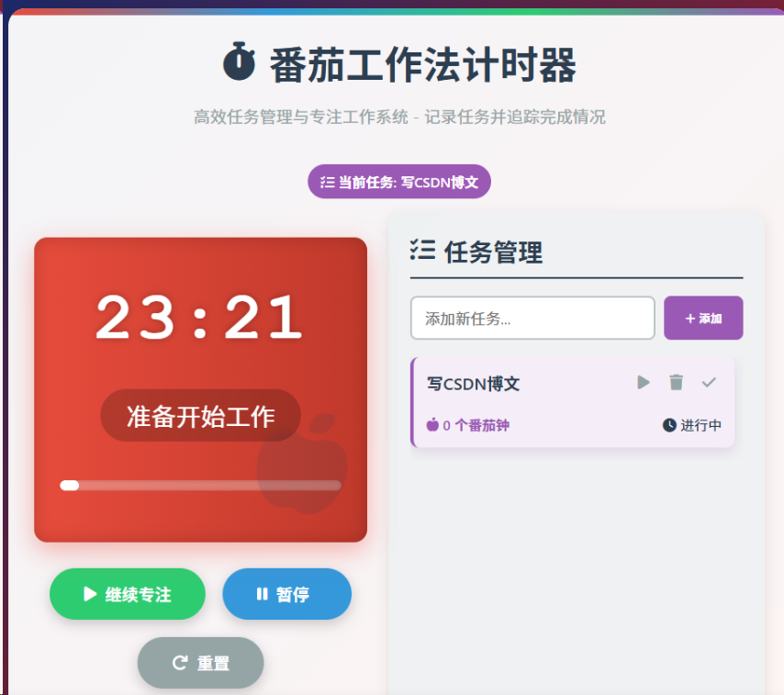The image size is (784, 695).
Task: Click the 准备开始工作 status label
Action: click(x=200, y=416)
